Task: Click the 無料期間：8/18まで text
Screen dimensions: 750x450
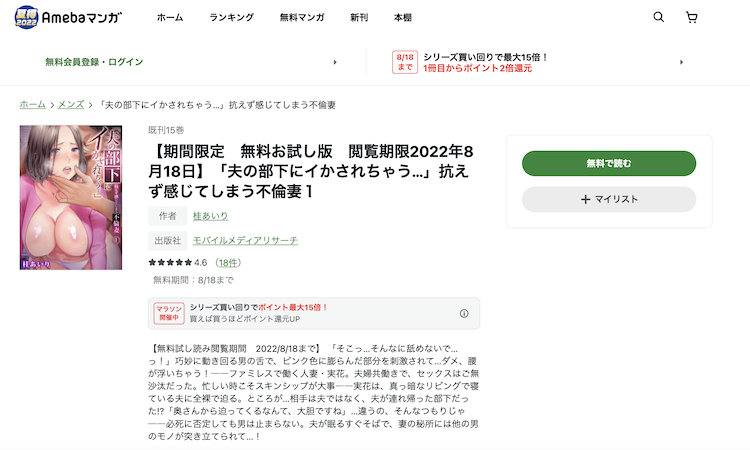Action: click(193, 280)
